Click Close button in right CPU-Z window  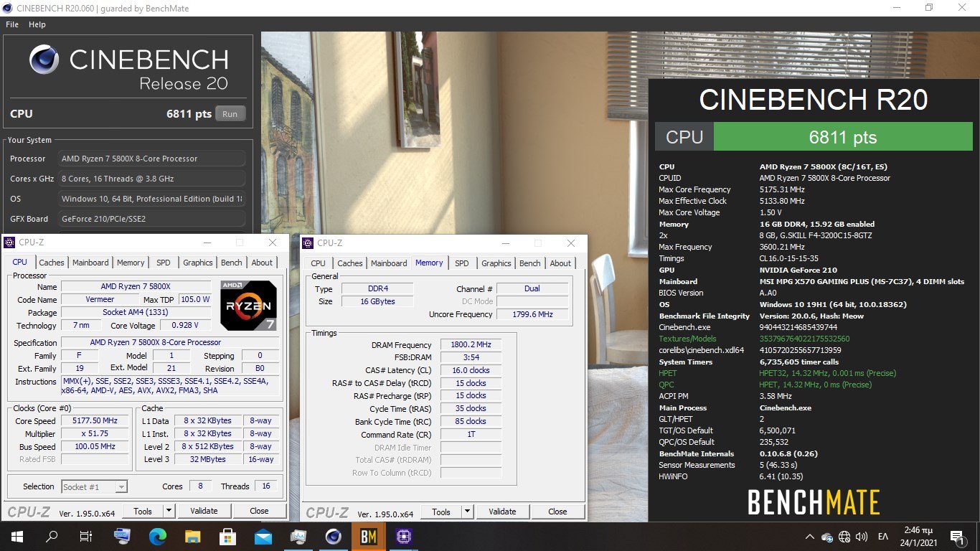(557, 512)
